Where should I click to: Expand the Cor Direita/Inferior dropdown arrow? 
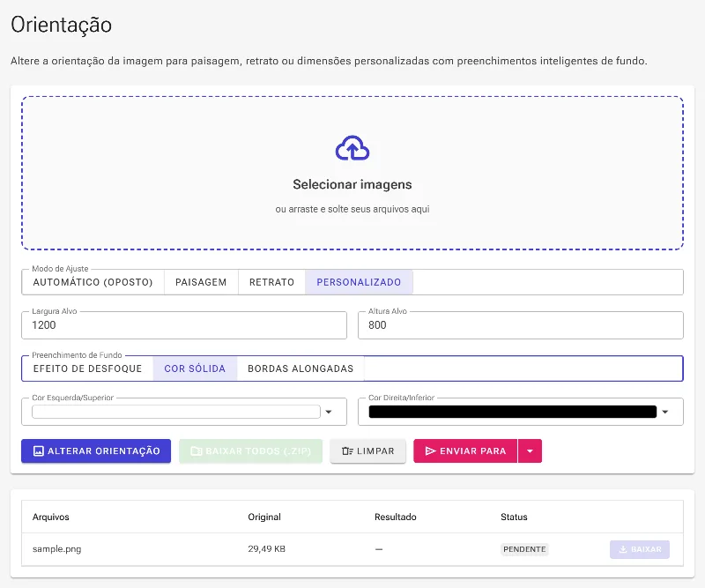(x=665, y=412)
